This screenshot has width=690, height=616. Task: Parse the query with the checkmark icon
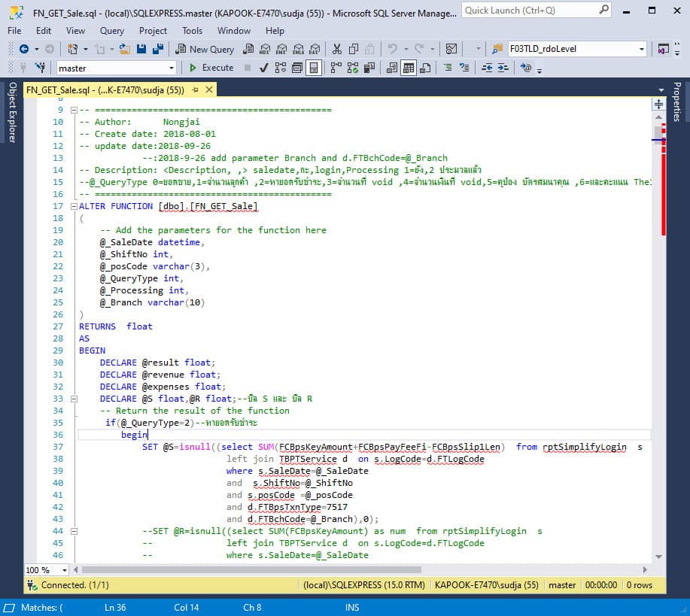pyautogui.click(x=264, y=68)
